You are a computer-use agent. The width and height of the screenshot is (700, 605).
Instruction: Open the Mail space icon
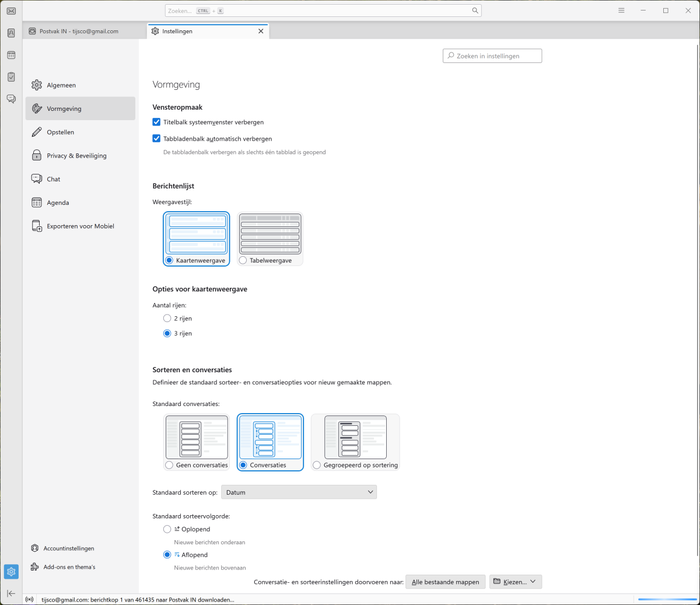(x=11, y=11)
